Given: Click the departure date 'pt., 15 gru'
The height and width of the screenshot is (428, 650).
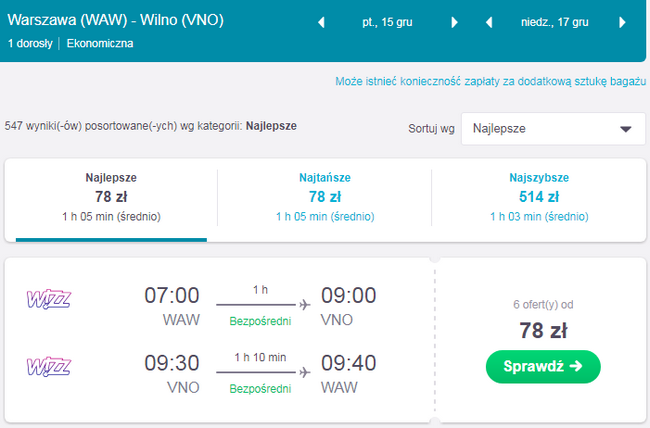Looking at the screenshot, I should coord(388,23).
